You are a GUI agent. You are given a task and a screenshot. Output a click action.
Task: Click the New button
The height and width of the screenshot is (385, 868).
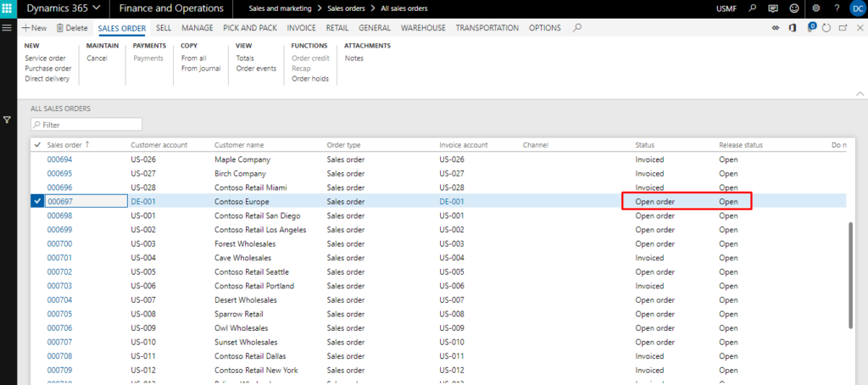point(34,28)
